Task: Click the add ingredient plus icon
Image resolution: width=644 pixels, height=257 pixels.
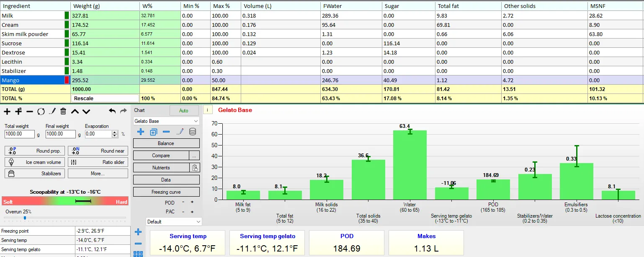Action: (7, 111)
